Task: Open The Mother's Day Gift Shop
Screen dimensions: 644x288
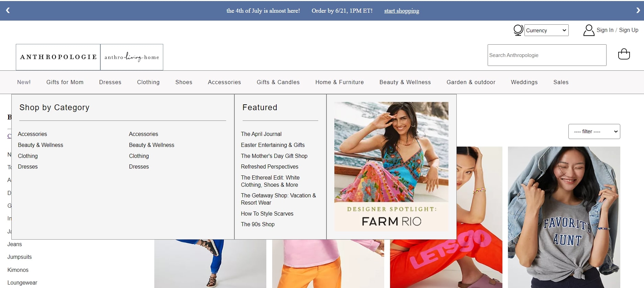Action: [274, 156]
